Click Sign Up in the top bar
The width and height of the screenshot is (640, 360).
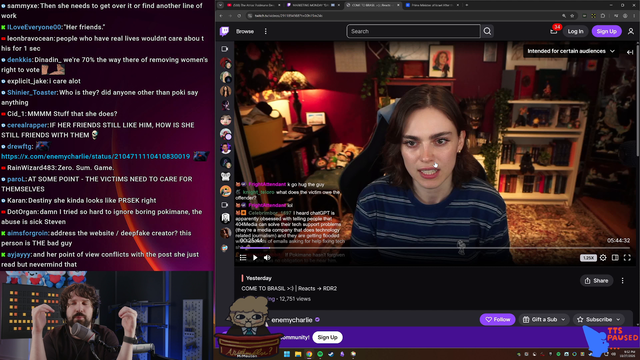607,31
